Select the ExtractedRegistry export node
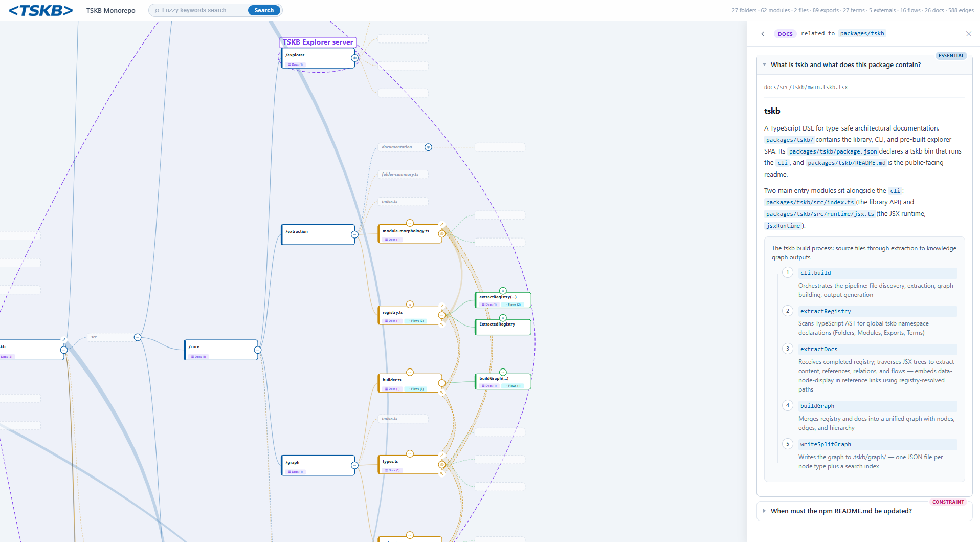The height and width of the screenshot is (542, 980). pyautogui.click(x=503, y=327)
